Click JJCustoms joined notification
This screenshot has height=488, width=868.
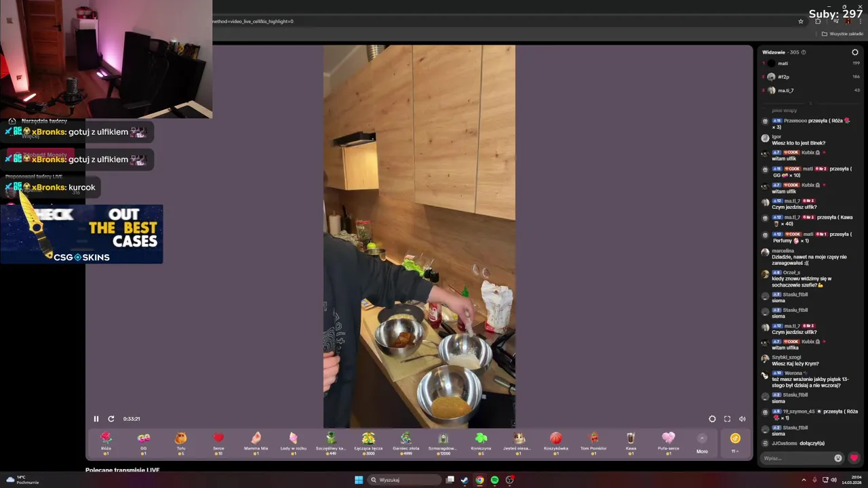click(798, 443)
